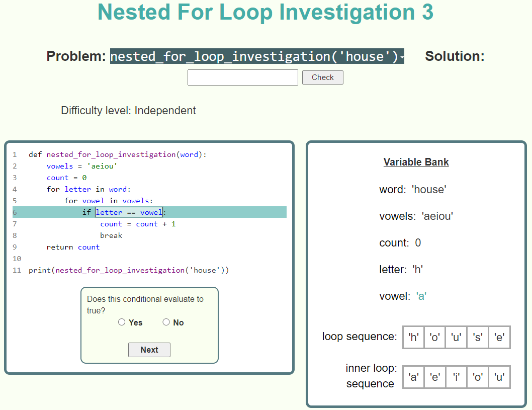Select 's' cell in loop sequence
532x410 pixels.
(x=478, y=337)
